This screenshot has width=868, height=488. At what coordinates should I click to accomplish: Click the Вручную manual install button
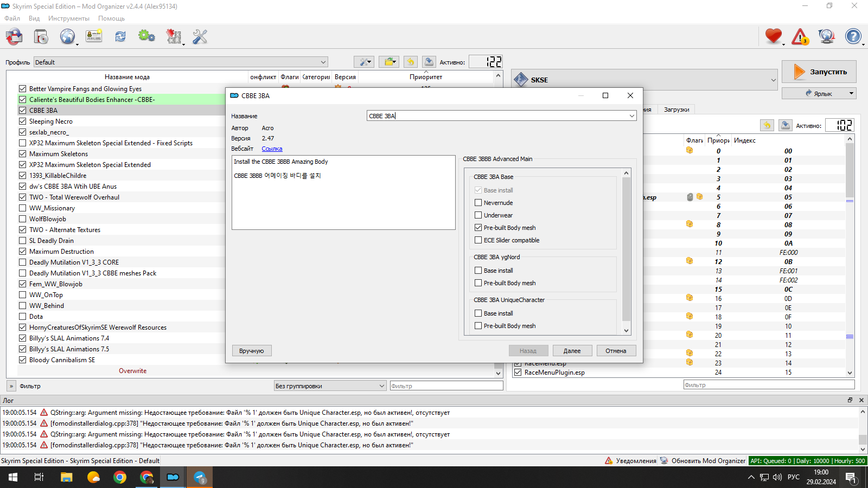point(252,351)
